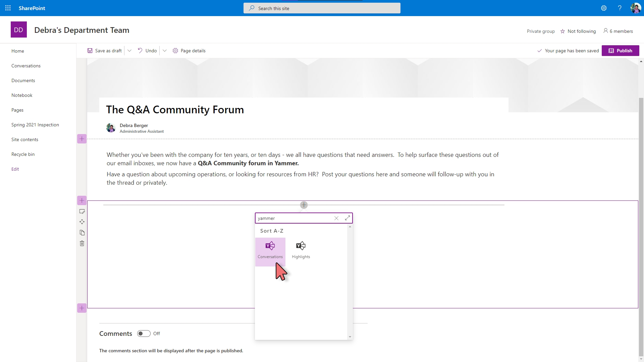This screenshot has width=644, height=362.
Task: Expand the web part picker to full size
Action: click(x=347, y=218)
